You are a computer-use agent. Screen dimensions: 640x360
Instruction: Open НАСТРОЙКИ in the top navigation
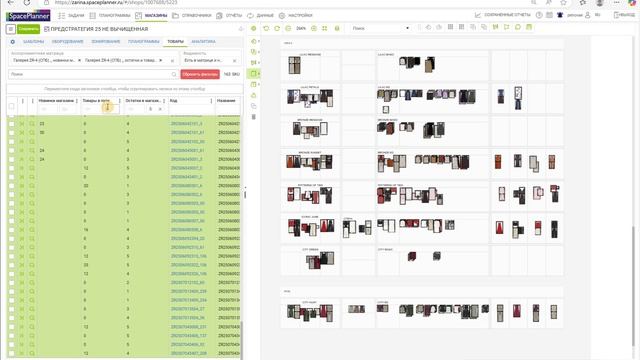pos(296,16)
